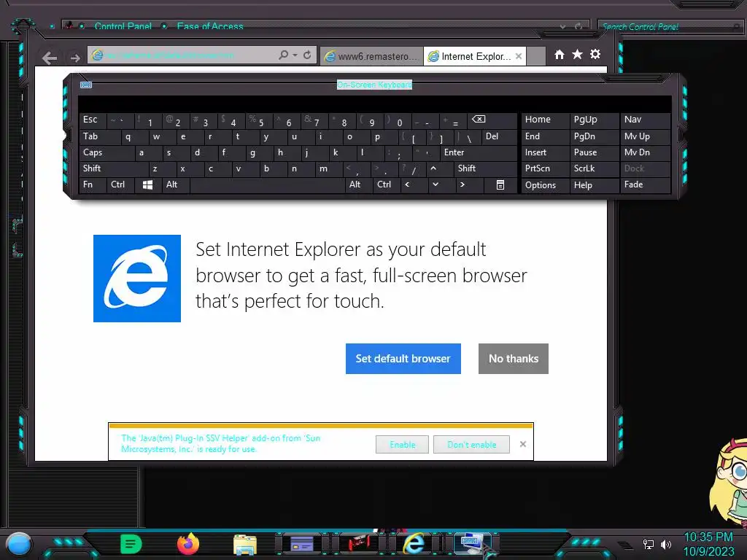Screen dimensions: 747x560
Task: Toggle the right Shift key
Action: (x=485, y=168)
